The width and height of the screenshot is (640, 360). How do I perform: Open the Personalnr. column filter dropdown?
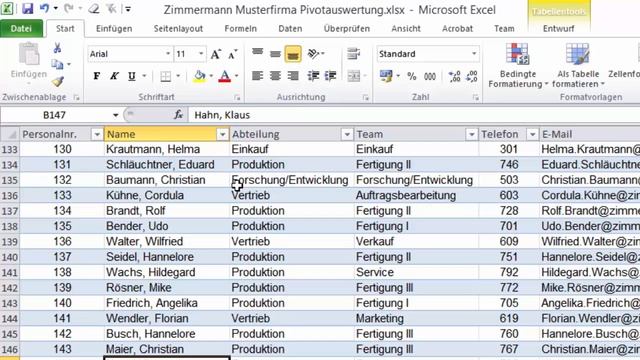pyautogui.click(x=97, y=134)
